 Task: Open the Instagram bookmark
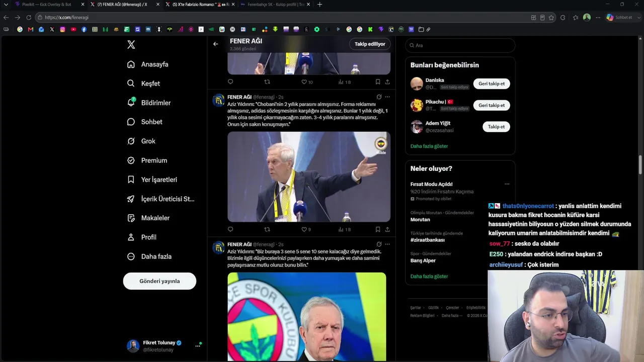[x=63, y=30]
